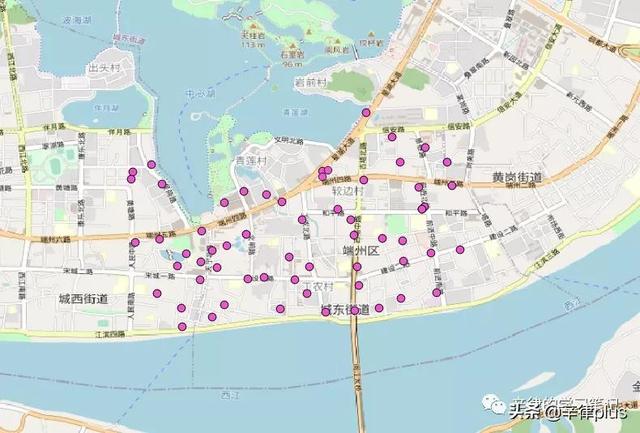Select the southwestern-most purple marker above 江滨四路
This screenshot has height=433, width=640.
tap(182, 325)
